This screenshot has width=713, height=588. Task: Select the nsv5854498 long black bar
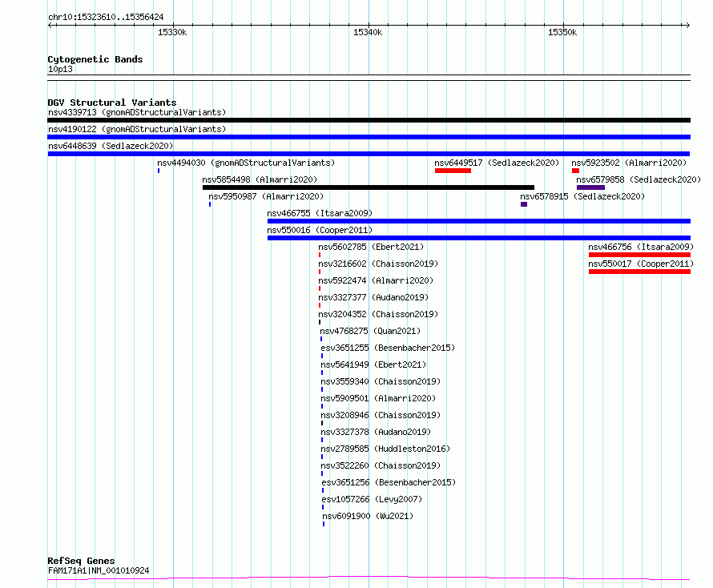point(369,187)
